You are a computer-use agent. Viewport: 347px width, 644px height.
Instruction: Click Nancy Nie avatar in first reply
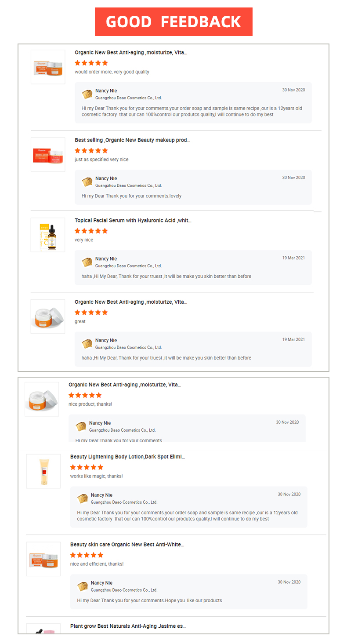click(x=87, y=94)
